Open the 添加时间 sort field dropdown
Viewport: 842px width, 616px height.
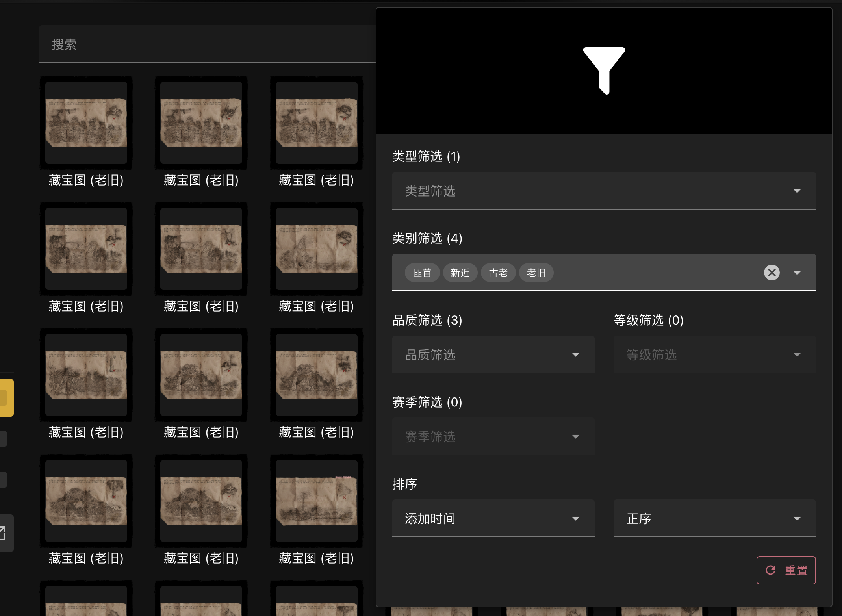[x=493, y=518]
